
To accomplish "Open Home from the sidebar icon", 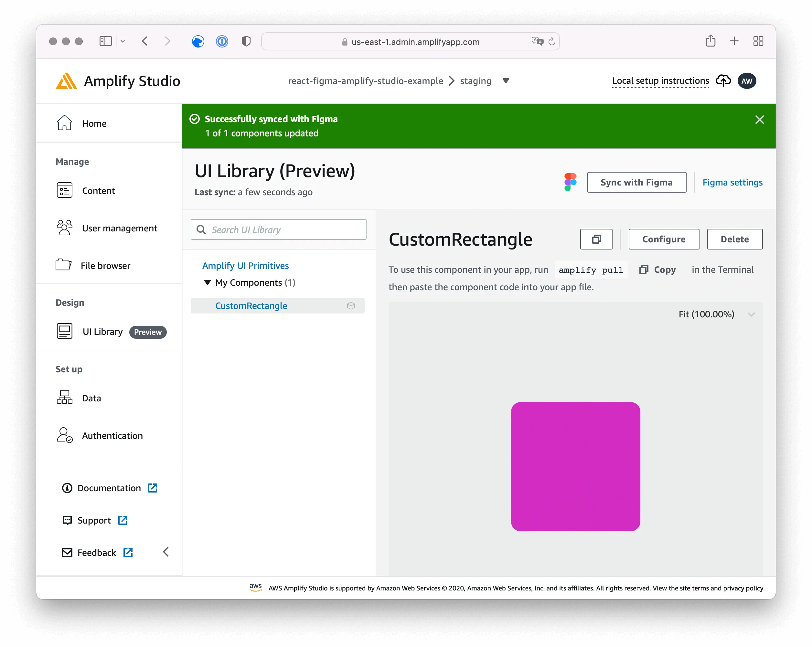I will 64,123.
